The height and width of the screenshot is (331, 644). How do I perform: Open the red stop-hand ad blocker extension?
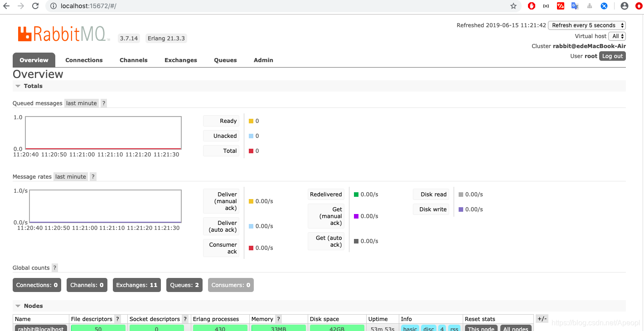pos(532,6)
